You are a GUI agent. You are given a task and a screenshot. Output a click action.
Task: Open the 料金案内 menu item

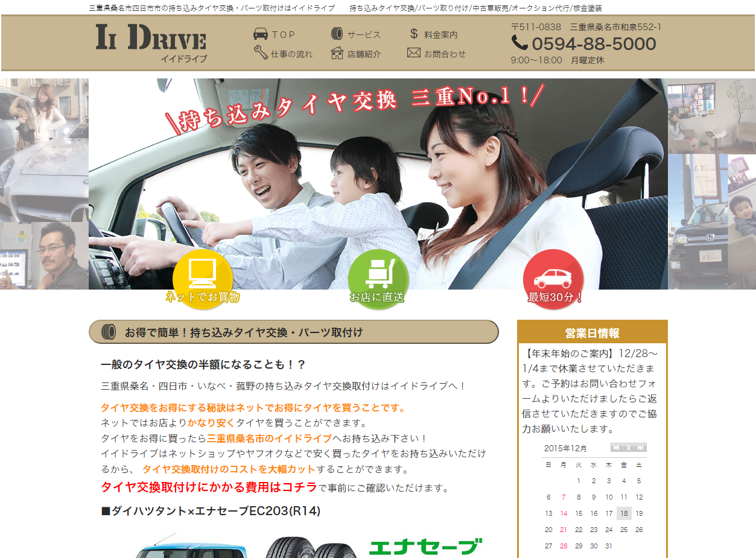tap(441, 35)
